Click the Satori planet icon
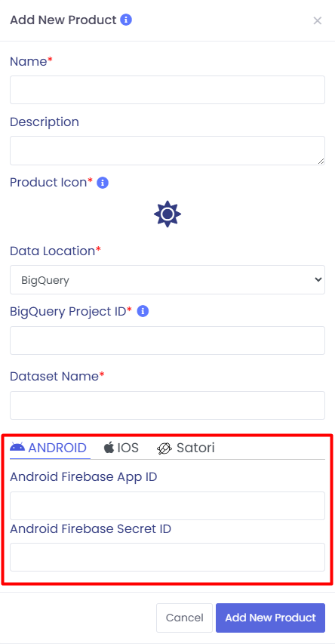 click(x=164, y=448)
